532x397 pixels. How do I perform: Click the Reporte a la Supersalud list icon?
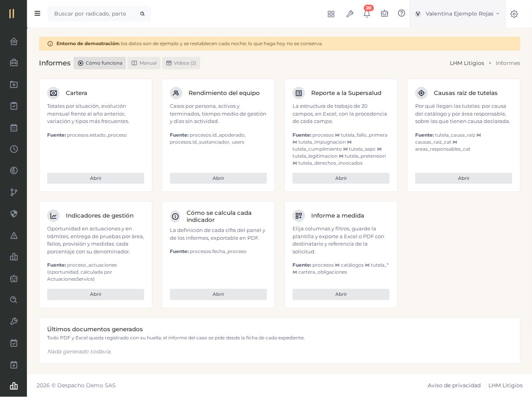(x=299, y=93)
